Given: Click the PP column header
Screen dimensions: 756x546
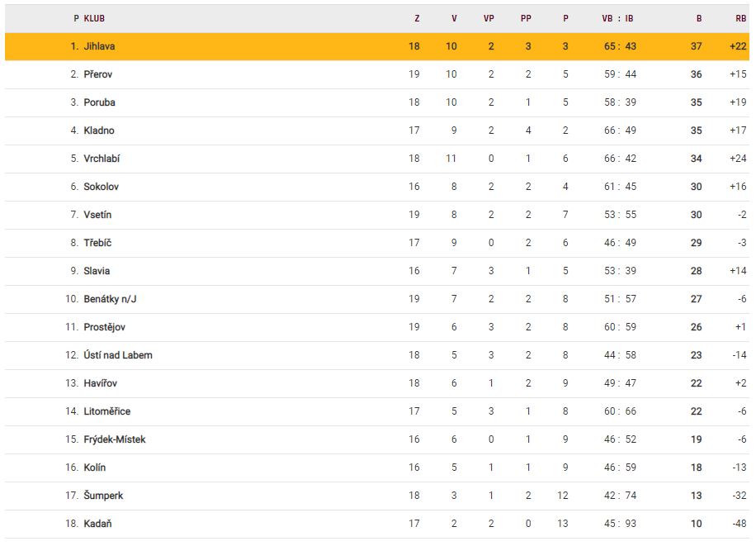Looking at the screenshot, I should 526,18.
